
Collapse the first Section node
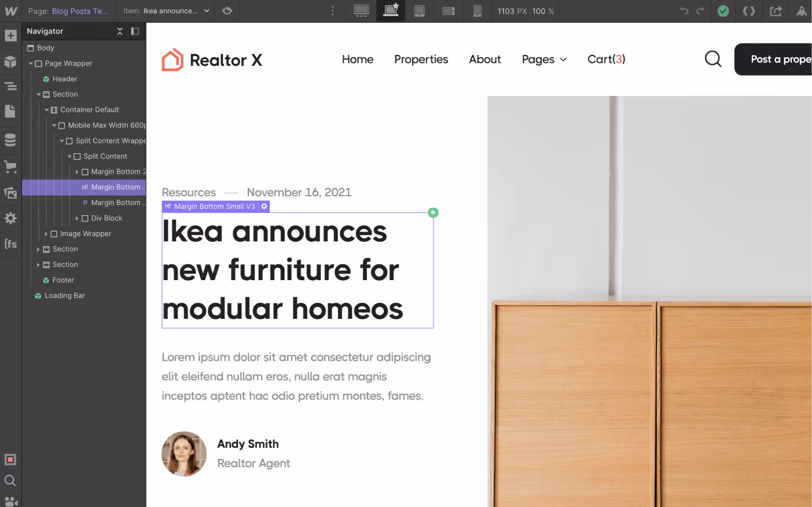[39, 94]
